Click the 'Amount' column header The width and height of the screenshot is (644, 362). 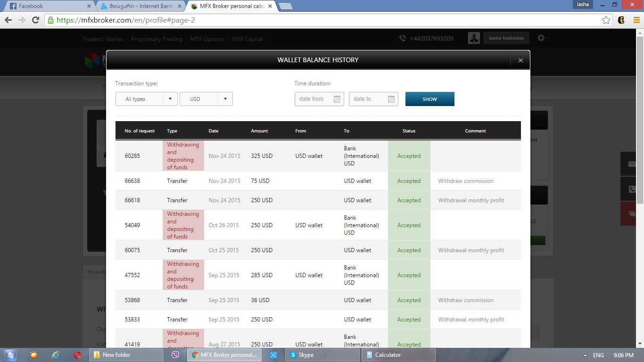click(x=259, y=131)
